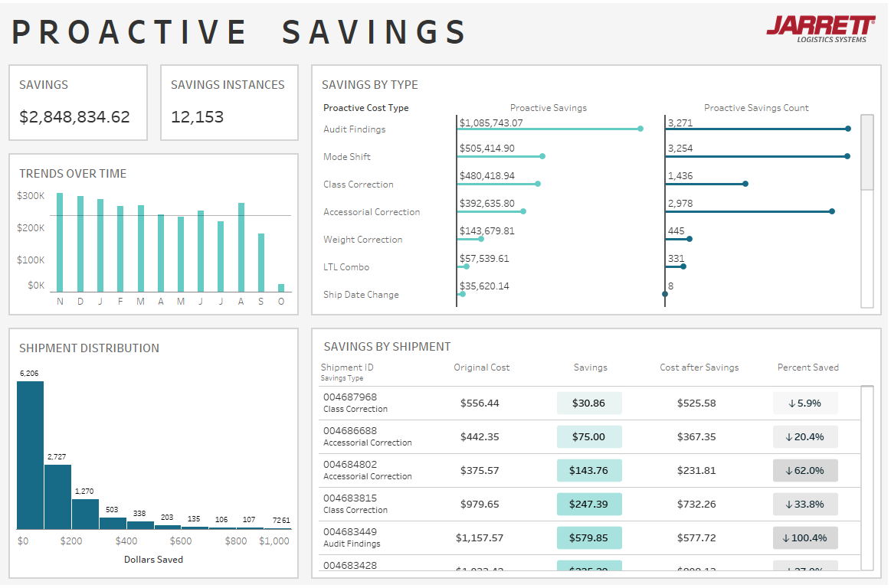This screenshot has width=891, height=588.
Task: Click the 20.4% percent saved cell
Action: pos(805,437)
